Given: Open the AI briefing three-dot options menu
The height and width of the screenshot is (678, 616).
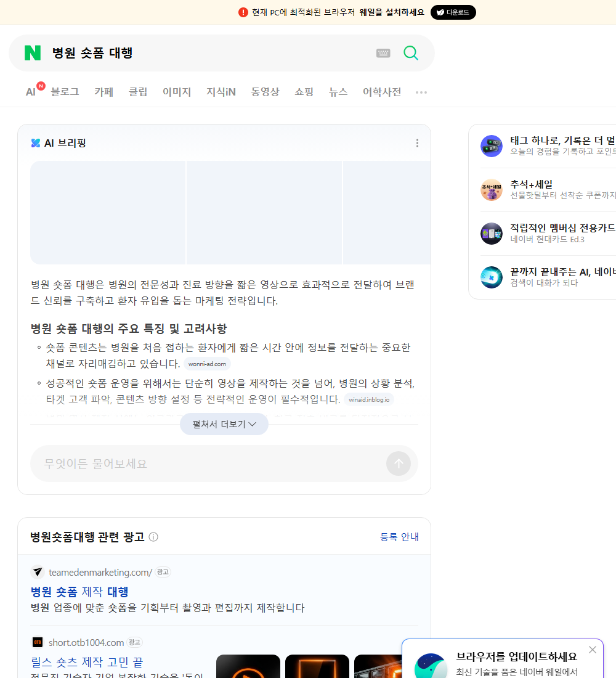Looking at the screenshot, I should [417, 143].
